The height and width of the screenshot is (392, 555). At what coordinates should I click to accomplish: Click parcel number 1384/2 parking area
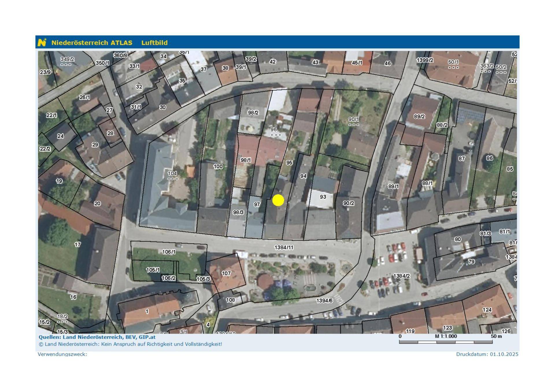click(401, 276)
